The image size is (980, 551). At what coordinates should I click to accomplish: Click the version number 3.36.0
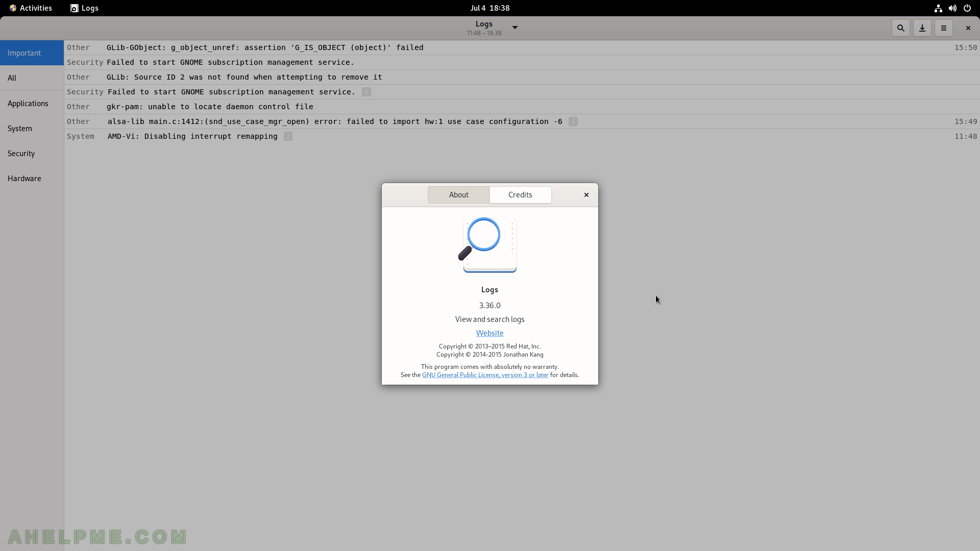pos(489,306)
